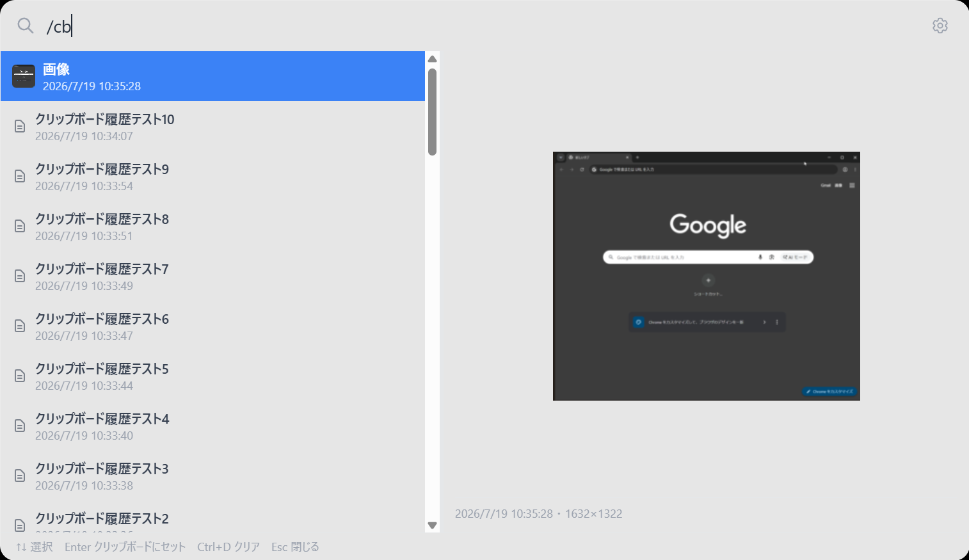Click timestamp 2026/7/19 10:33:49
The image size is (969, 560).
84,286
